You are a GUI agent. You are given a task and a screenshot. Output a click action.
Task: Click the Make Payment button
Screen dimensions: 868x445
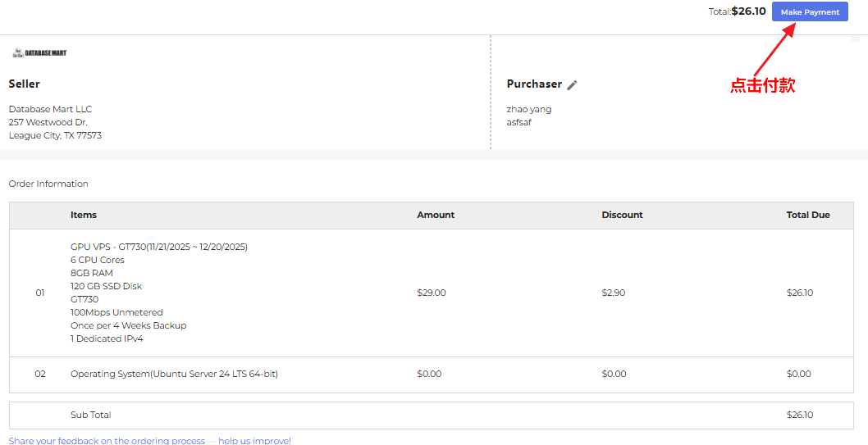[809, 12]
